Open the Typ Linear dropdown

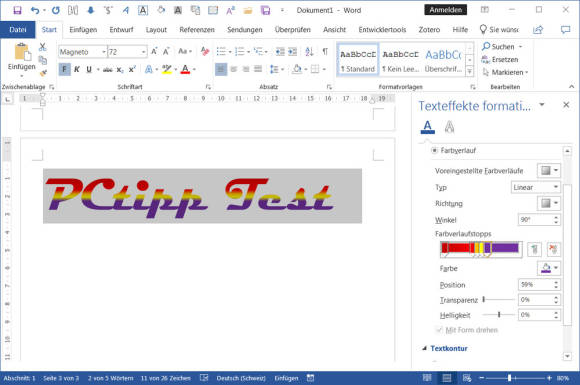click(x=536, y=187)
